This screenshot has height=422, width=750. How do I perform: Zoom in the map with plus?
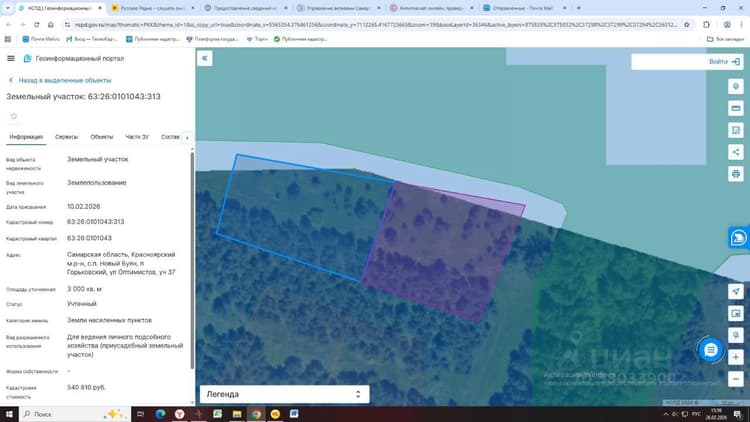coord(736,357)
